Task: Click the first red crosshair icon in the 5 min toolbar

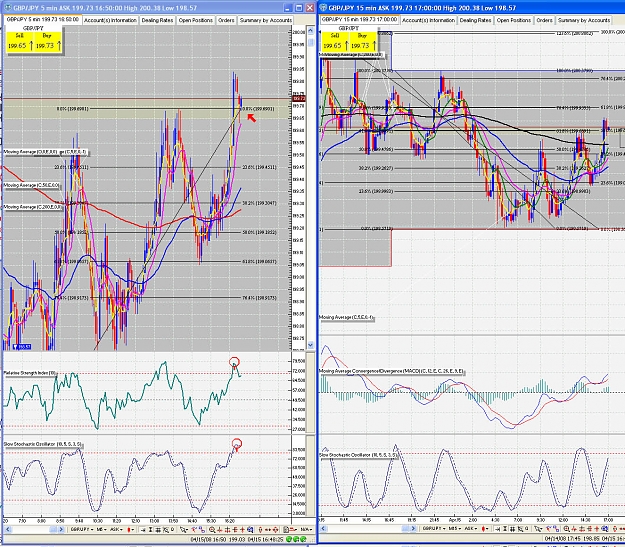Action: coord(220,529)
